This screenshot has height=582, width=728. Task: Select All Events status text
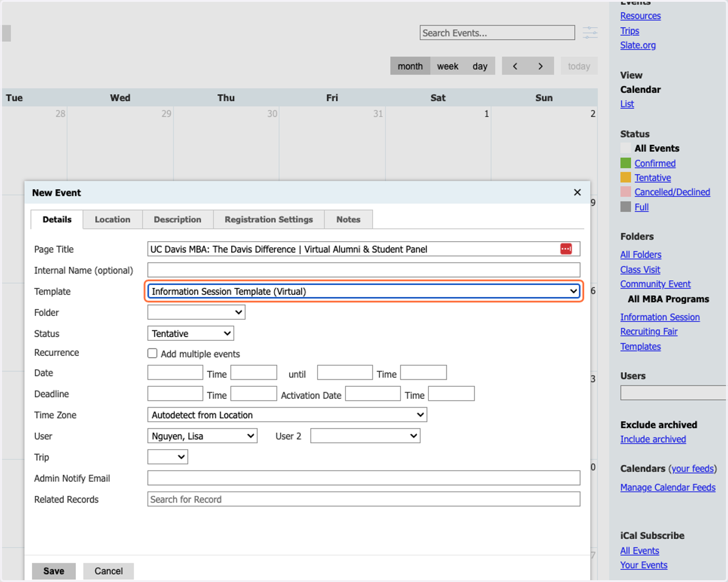click(657, 149)
